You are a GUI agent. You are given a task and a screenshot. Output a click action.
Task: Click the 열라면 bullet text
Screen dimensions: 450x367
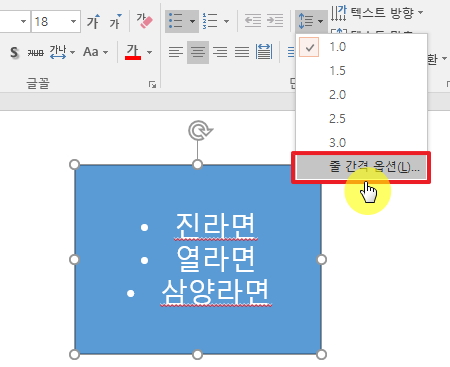(x=216, y=259)
